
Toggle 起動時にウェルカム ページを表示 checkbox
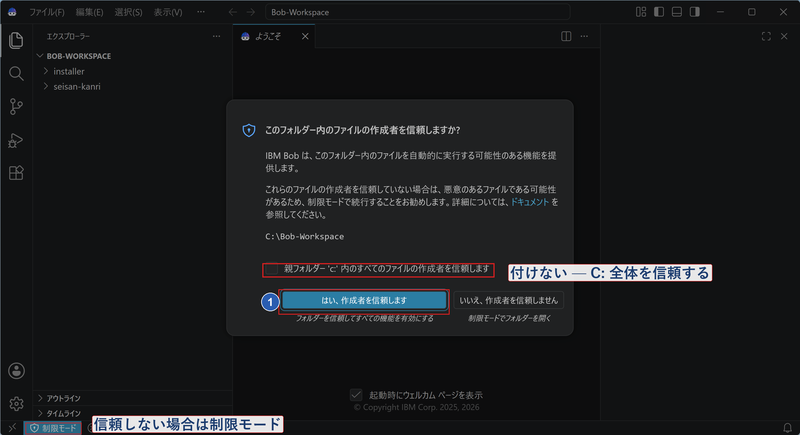pyautogui.click(x=356, y=395)
